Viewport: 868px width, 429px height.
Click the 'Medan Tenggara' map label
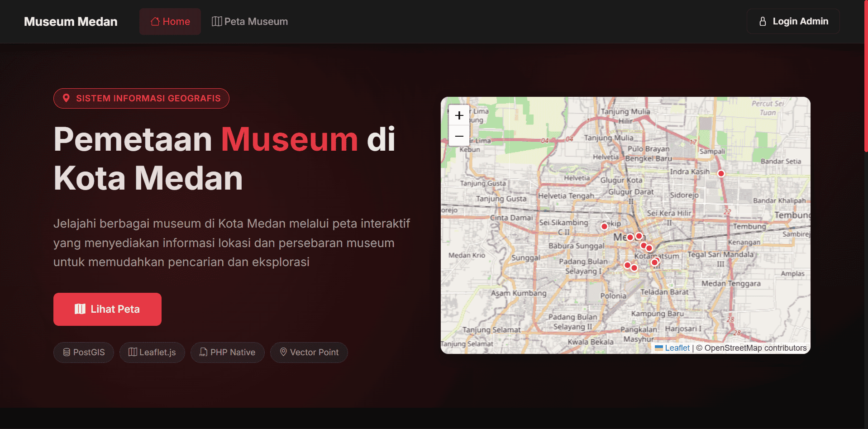click(x=731, y=284)
